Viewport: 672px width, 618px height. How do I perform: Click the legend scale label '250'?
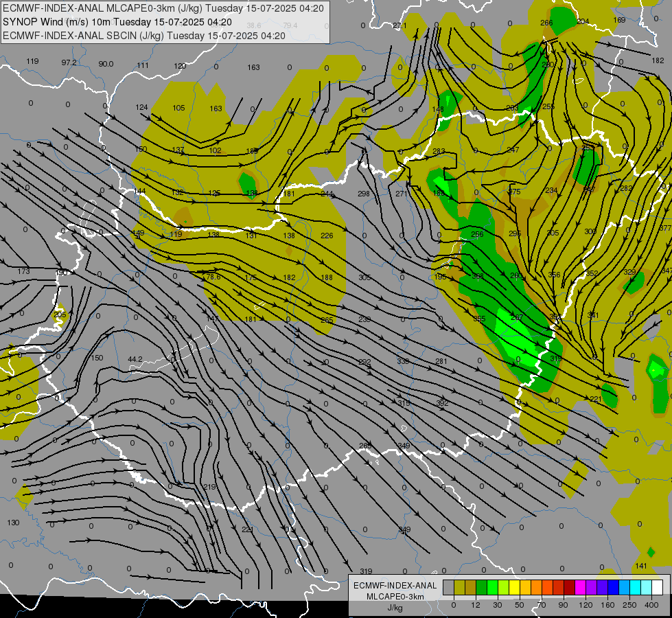tap(629, 605)
